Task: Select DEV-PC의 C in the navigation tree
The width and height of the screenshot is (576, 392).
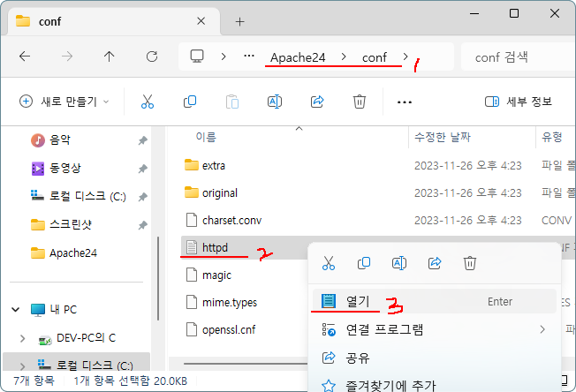Action: pos(86,338)
